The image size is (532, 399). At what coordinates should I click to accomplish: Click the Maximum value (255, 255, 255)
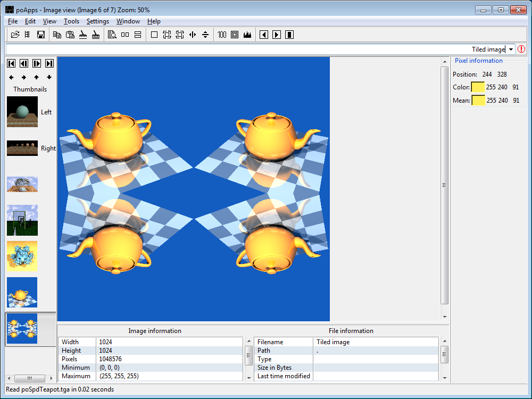(119, 376)
